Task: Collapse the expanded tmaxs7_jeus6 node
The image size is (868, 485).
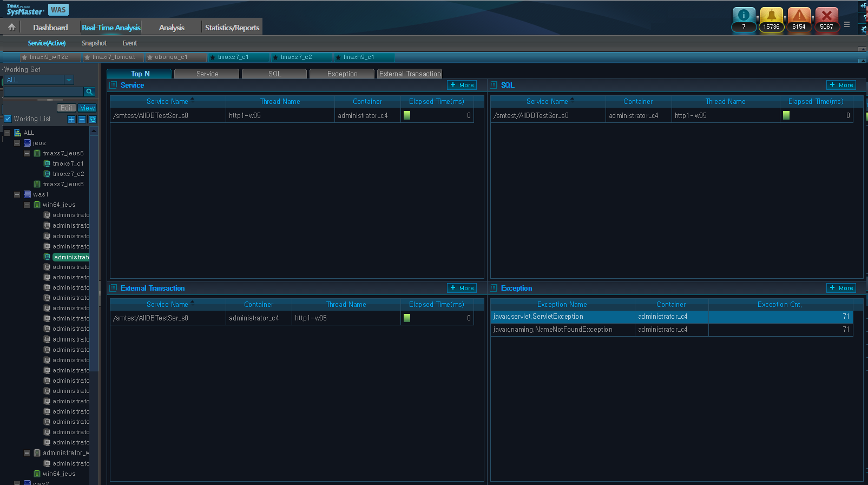Action: tap(27, 153)
